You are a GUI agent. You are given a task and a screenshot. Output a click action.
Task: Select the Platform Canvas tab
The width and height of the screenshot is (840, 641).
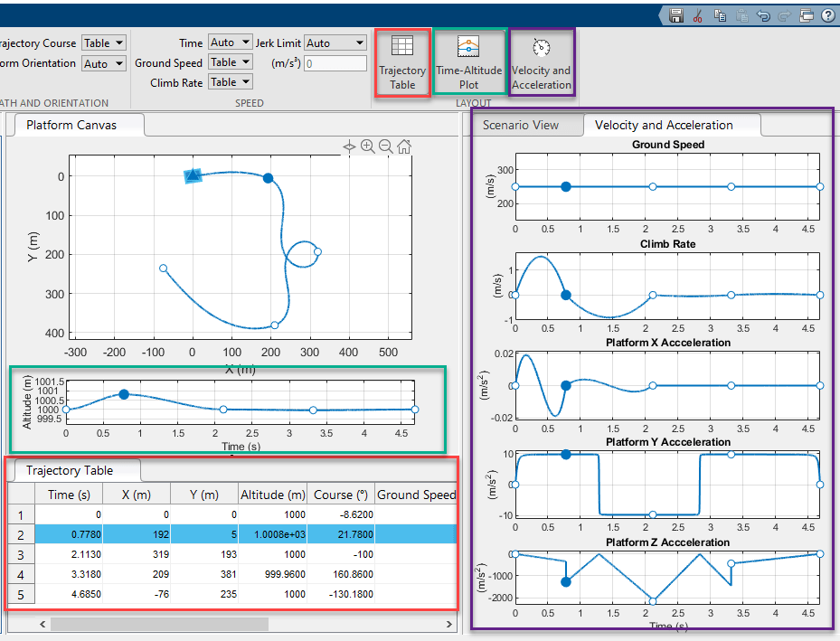(71, 125)
